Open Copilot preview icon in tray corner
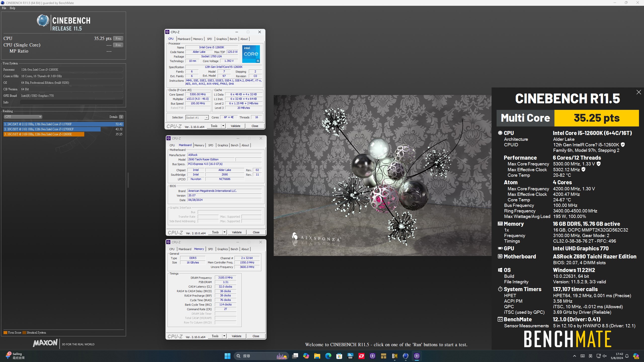 pos(636,356)
